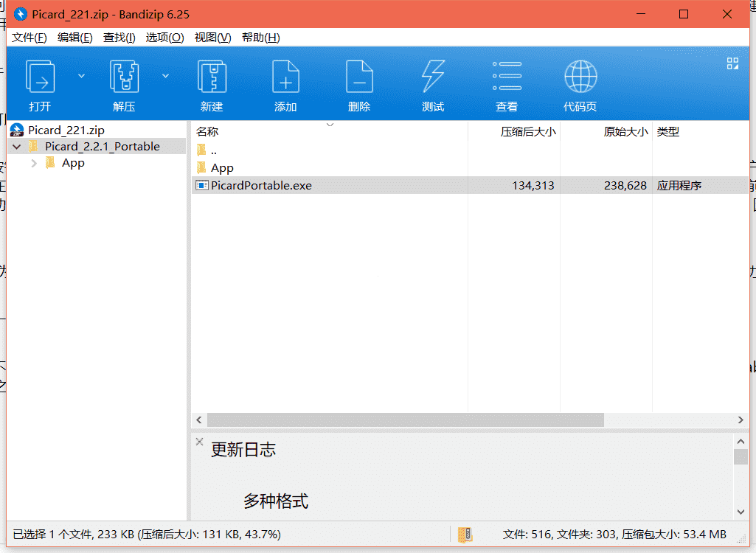Screen dimensions: 756x553
Task: Click the View (查看) list icon
Action: click(x=507, y=76)
